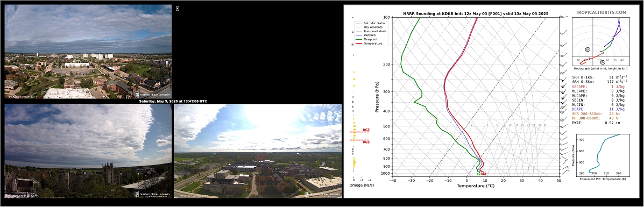The image size is (644, 207).
Task: Open the bottom-left castle building webcam image
Action: point(88,151)
